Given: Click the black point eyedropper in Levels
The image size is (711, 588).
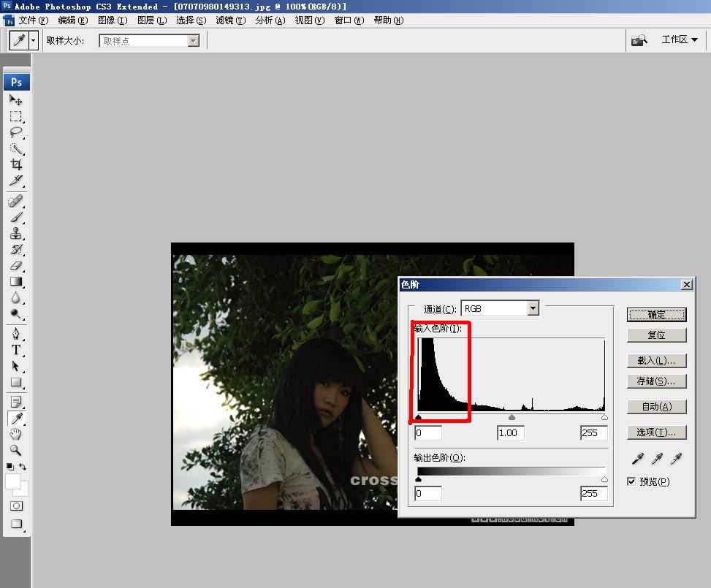Looking at the screenshot, I should click(x=638, y=459).
